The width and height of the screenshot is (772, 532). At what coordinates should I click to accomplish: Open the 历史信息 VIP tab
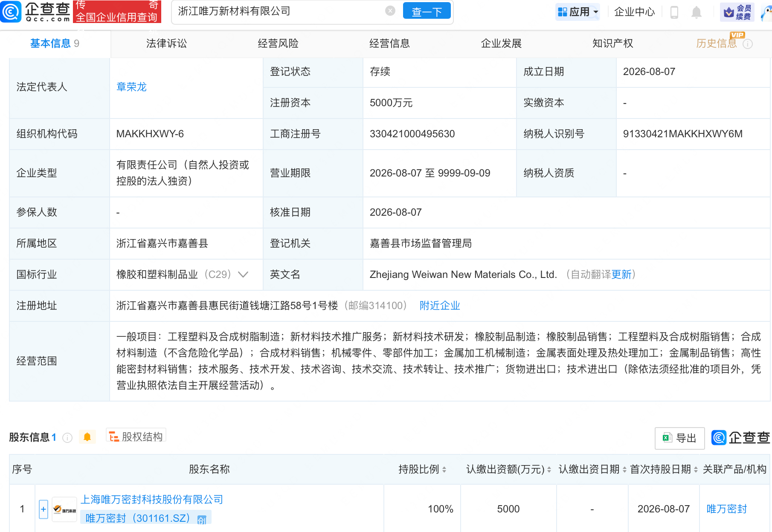[x=717, y=43]
